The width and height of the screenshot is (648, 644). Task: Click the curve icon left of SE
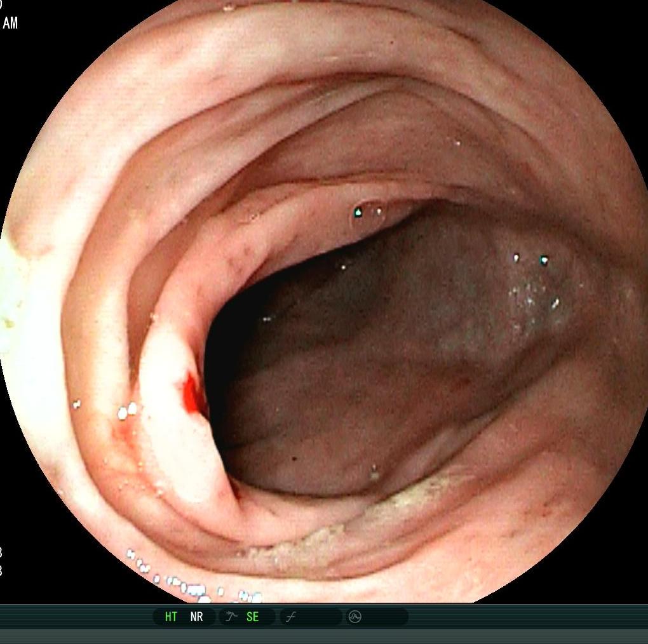[x=231, y=617]
